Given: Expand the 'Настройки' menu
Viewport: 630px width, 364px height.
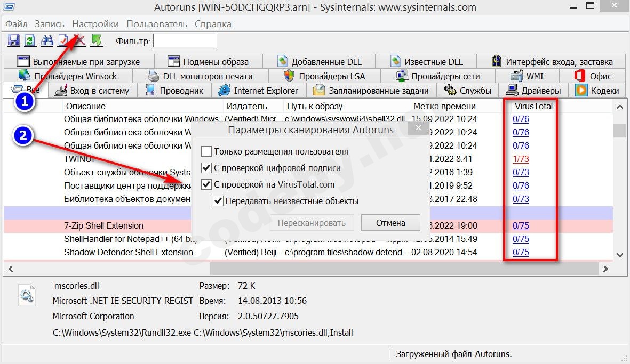Looking at the screenshot, I should [x=95, y=24].
